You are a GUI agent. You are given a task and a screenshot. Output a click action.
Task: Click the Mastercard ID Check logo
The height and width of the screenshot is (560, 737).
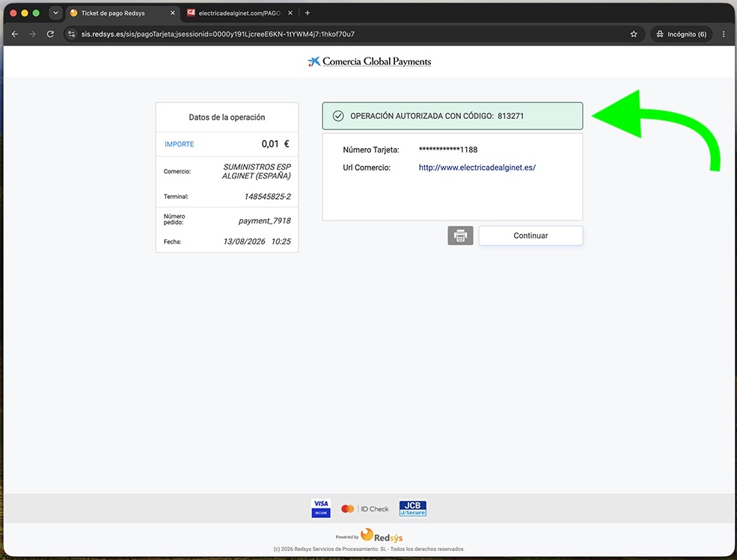(364, 509)
